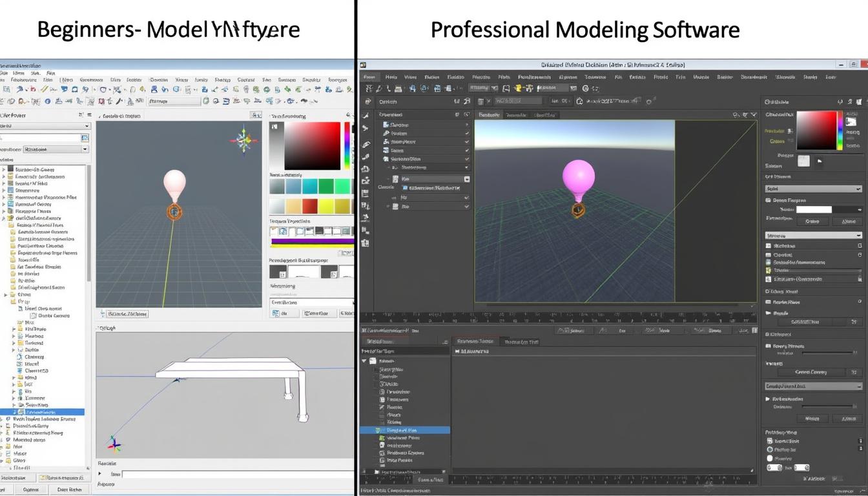Toggle visibility checkmark on the top hierarchy item

pyautogui.click(x=468, y=125)
